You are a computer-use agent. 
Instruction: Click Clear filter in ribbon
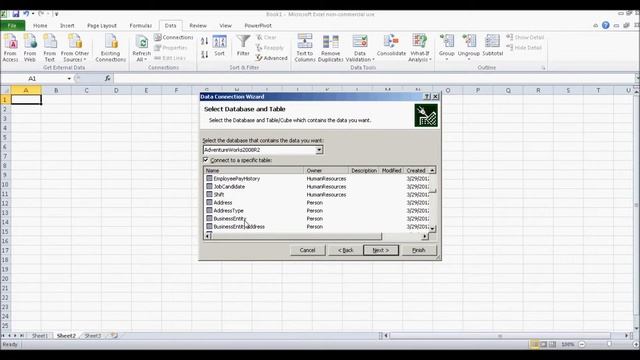coord(267,37)
